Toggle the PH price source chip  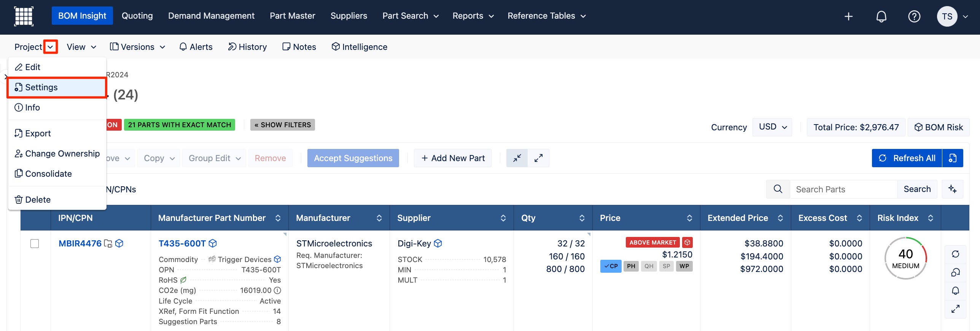631,266
